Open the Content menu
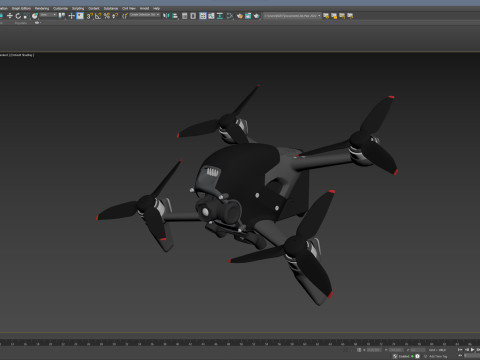The height and width of the screenshot is (360, 480). pyautogui.click(x=94, y=8)
